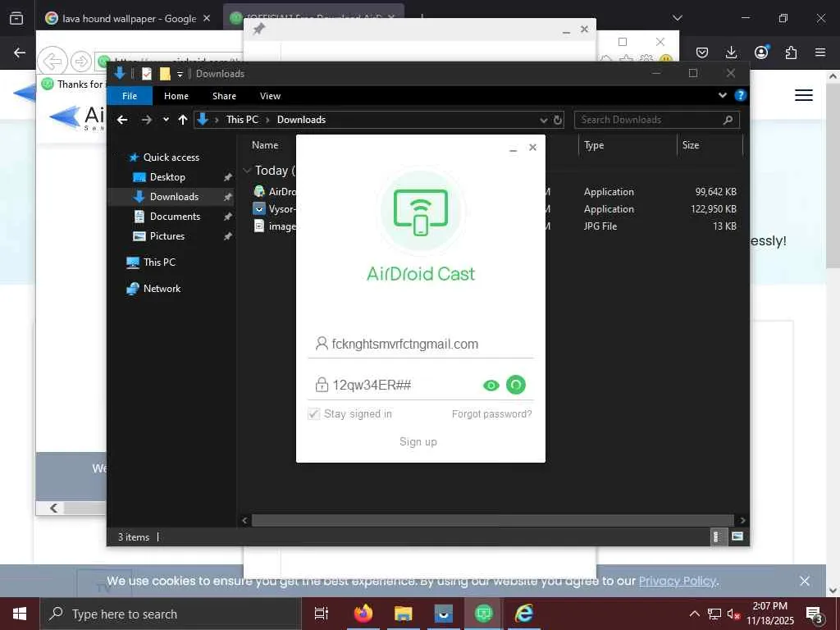Dismiss the cookie notice banner
840x630 pixels.
click(x=804, y=582)
